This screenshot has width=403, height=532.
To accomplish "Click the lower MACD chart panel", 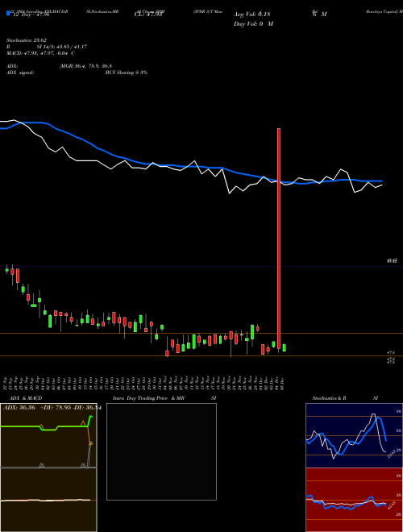I will (x=48, y=500).
